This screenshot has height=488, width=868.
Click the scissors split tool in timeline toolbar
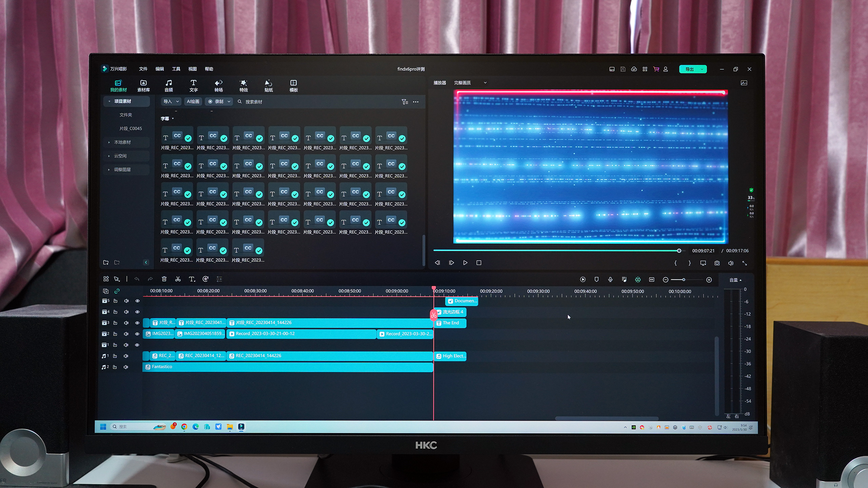pos(178,279)
